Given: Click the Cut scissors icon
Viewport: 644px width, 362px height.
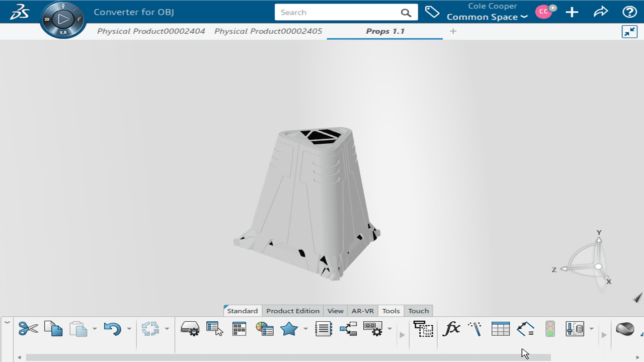Looking at the screenshot, I should point(28,329).
